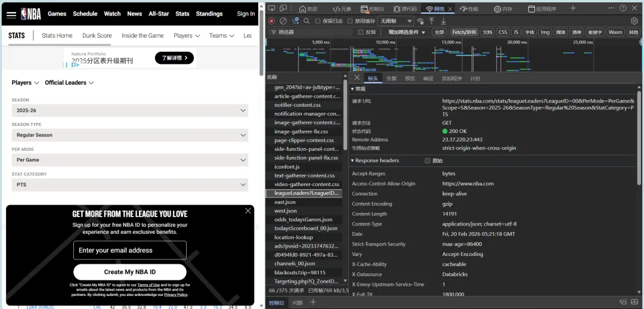Click the export HAR download arrow
The width and height of the screenshot is (644, 309).
click(x=444, y=21)
